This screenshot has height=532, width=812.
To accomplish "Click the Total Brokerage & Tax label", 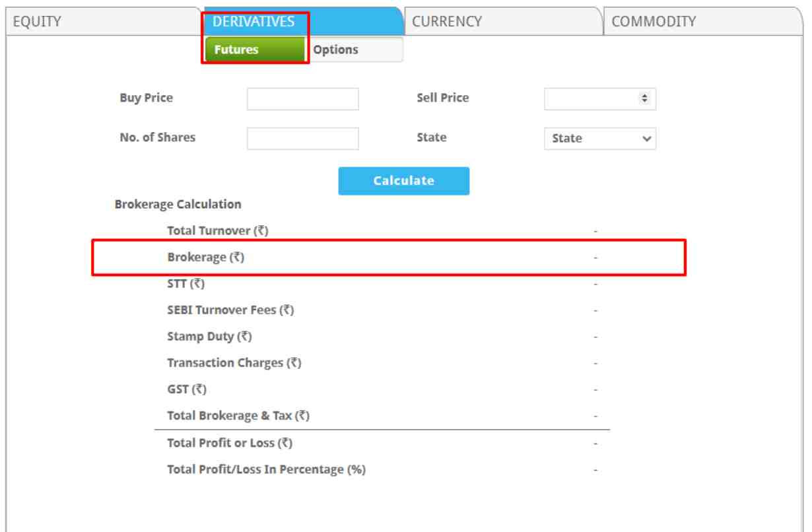I will coord(238,416).
